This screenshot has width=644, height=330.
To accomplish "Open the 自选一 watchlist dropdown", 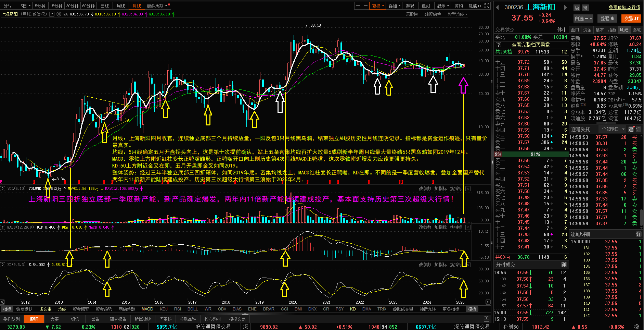I will click(583, 19).
